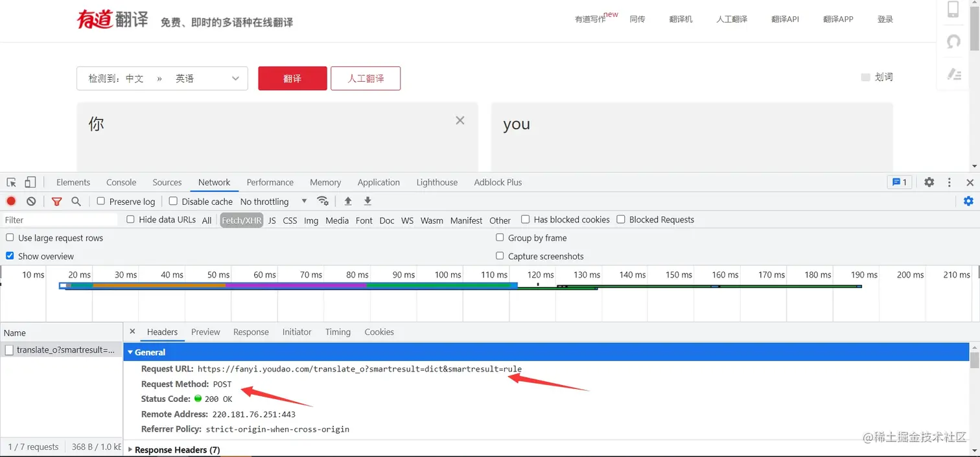The image size is (980, 457).
Task: Open the Cookies tab
Action: coord(379,332)
